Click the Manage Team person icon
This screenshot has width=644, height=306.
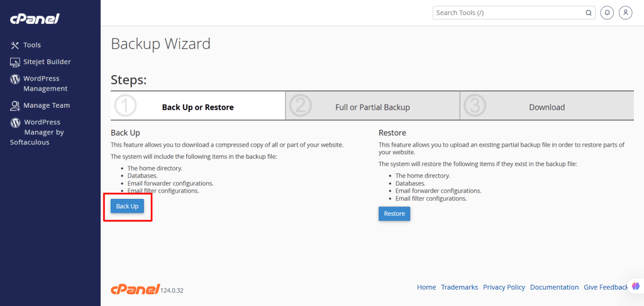click(15, 106)
